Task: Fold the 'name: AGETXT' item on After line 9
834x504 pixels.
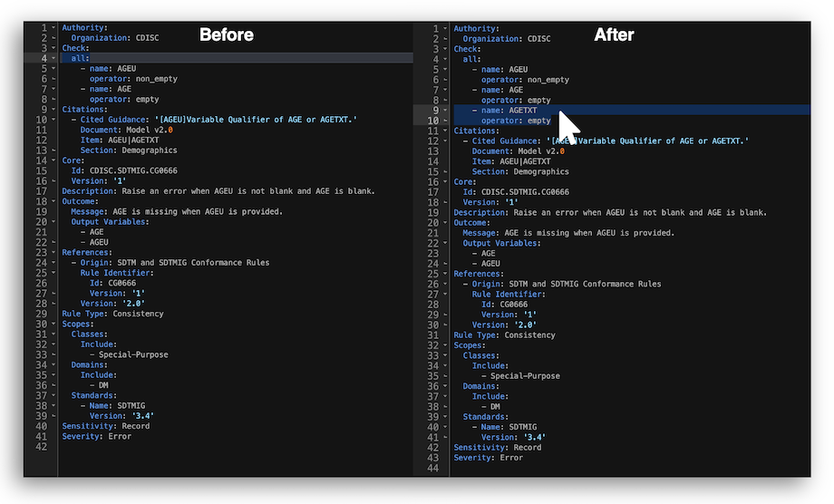Action: 445,110
